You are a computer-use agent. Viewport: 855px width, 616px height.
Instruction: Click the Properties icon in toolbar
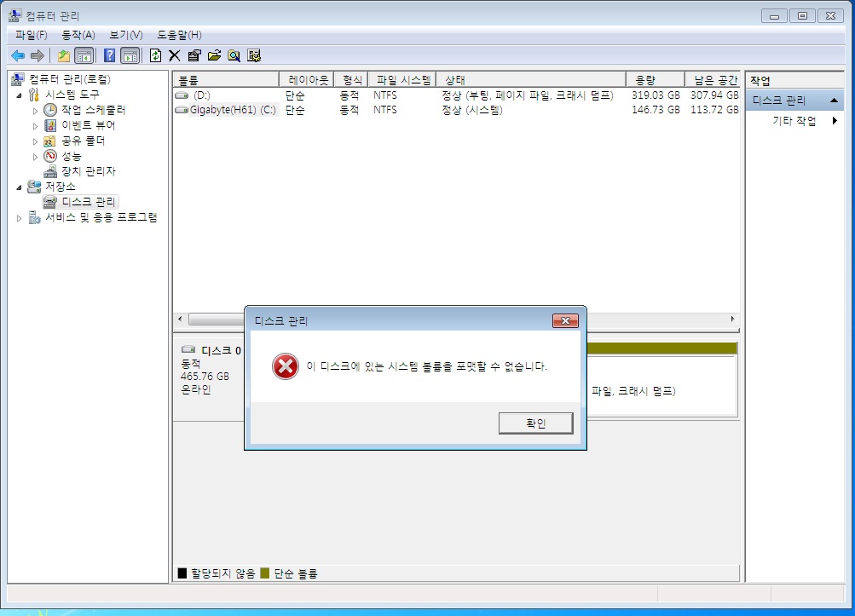tap(194, 56)
